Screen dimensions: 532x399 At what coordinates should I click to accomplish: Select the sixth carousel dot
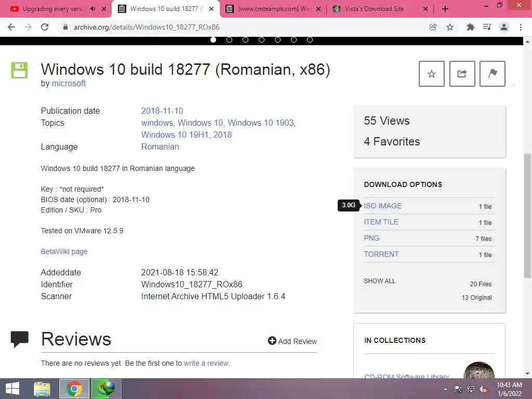click(x=294, y=39)
